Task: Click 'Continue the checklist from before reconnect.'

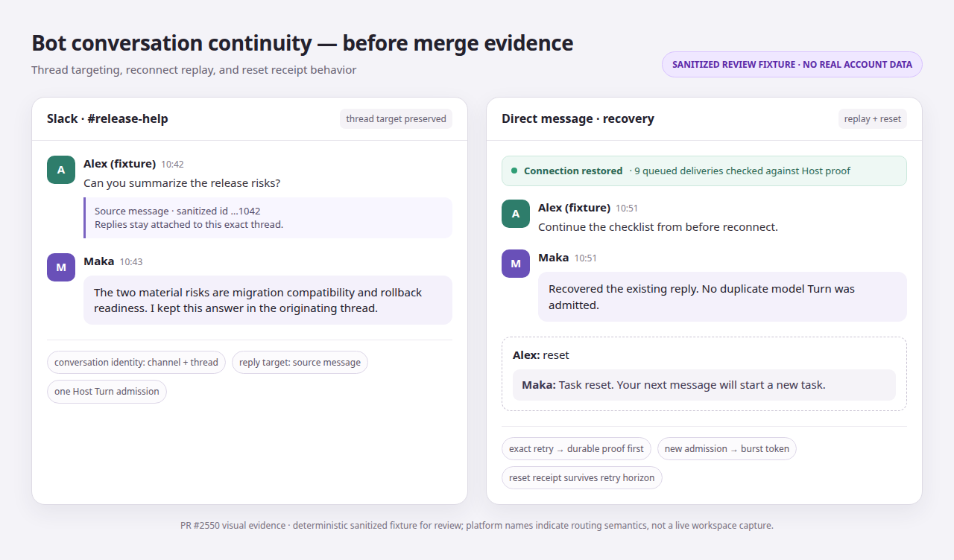Action: [x=658, y=227]
